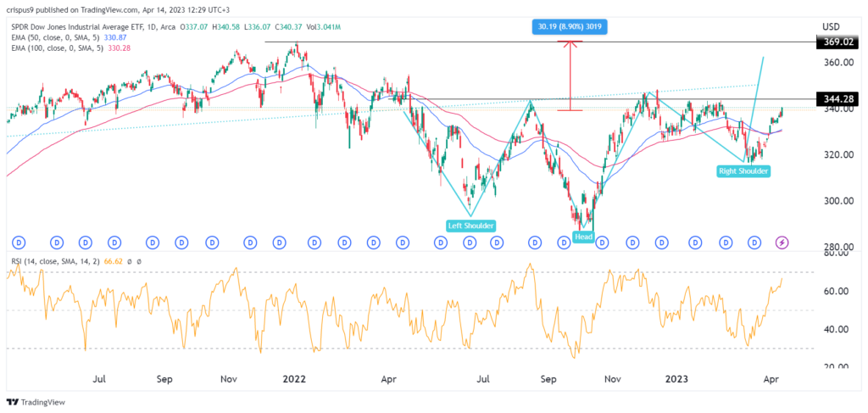The image size is (868, 413).
Task: Select the Right Shoulder annotation label
Action: (x=743, y=171)
